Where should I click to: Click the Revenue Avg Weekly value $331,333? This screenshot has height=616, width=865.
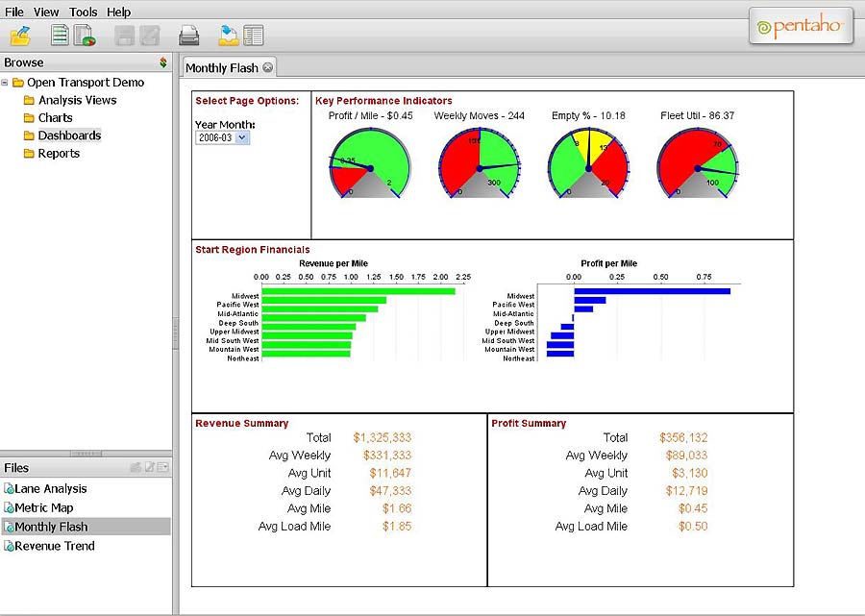[x=387, y=456]
